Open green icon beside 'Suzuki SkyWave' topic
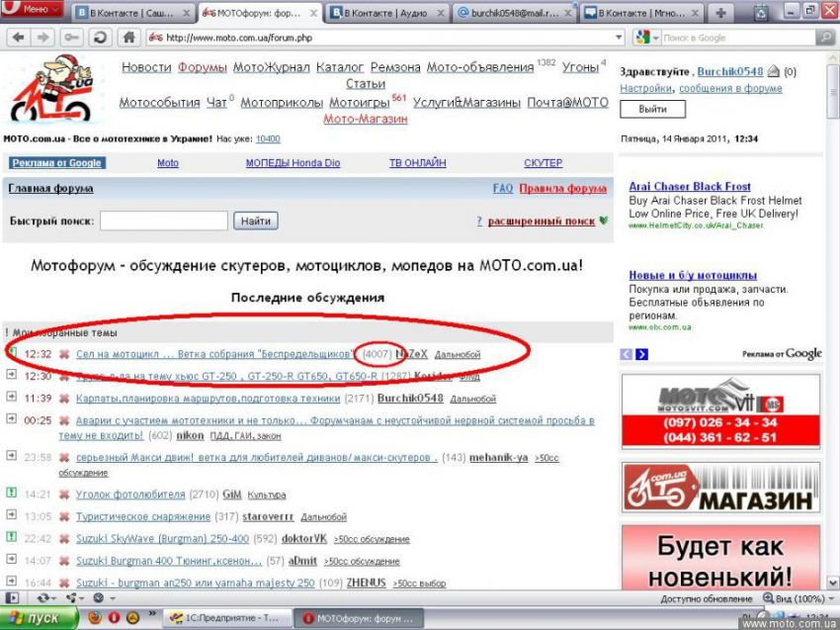Image resolution: width=840 pixels, height=630 pixels. point(11,536)
